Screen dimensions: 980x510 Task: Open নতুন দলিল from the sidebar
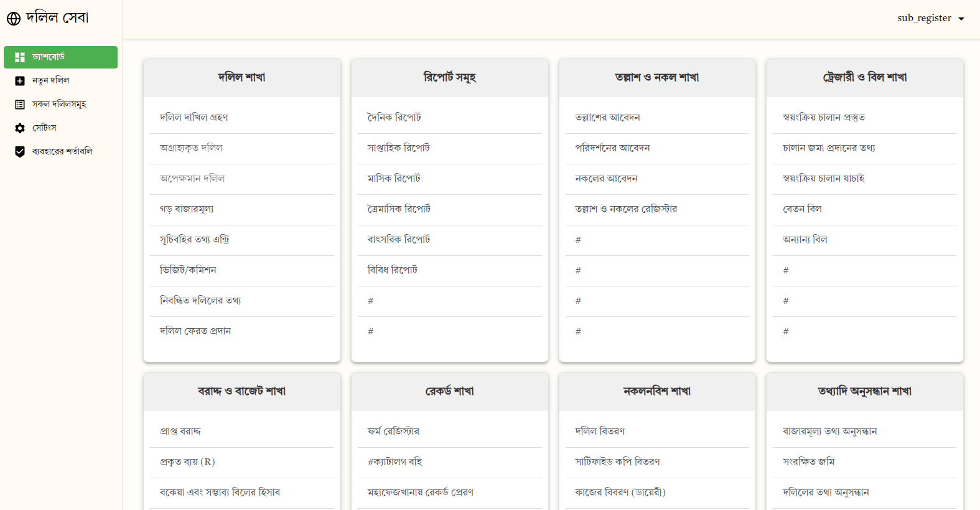tap(60, 81)
